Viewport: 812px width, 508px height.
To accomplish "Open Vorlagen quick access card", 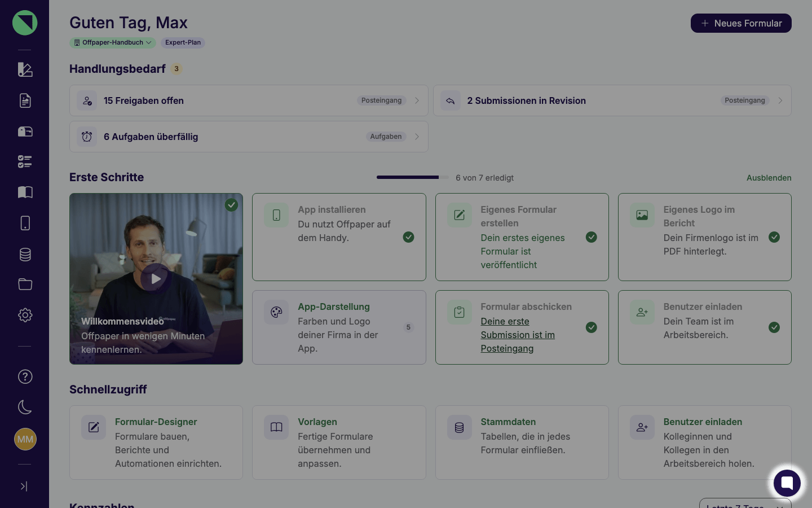I will tap(339, 443).
